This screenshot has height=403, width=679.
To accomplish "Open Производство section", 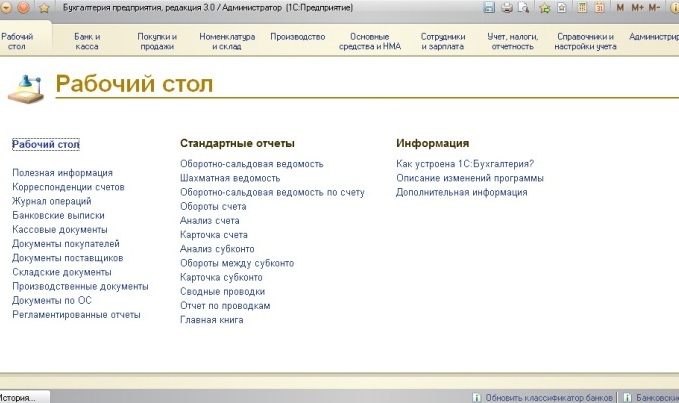I will (x=297, y=37).
